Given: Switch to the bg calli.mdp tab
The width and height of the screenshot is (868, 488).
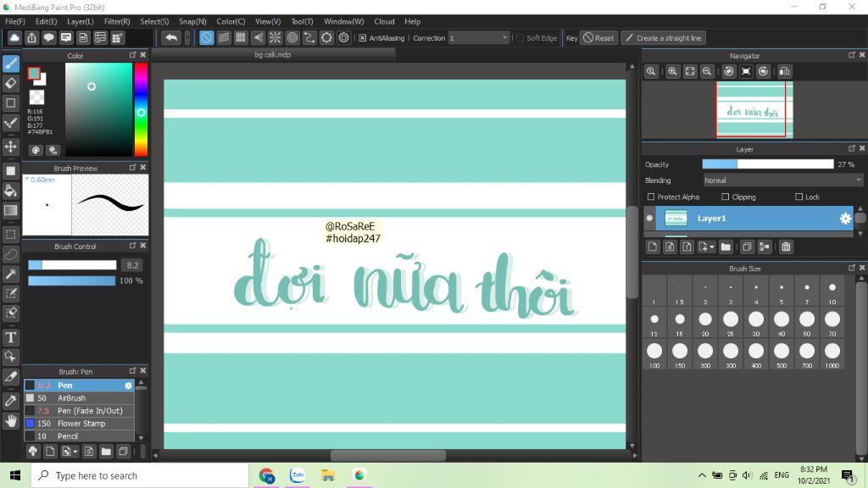Looking at the screenshot, I should pyautogui.click(x=273, y=54).
